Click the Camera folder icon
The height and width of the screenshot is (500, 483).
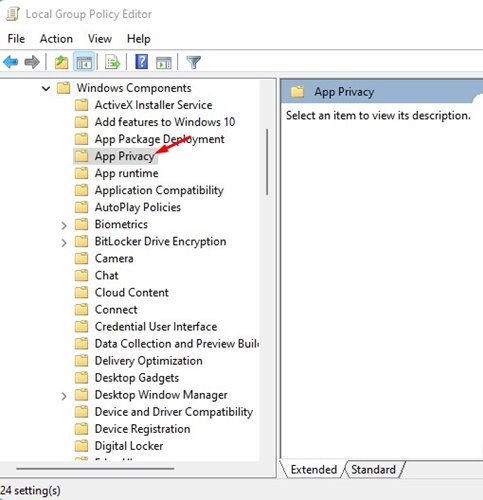click(x=81, y=258)
